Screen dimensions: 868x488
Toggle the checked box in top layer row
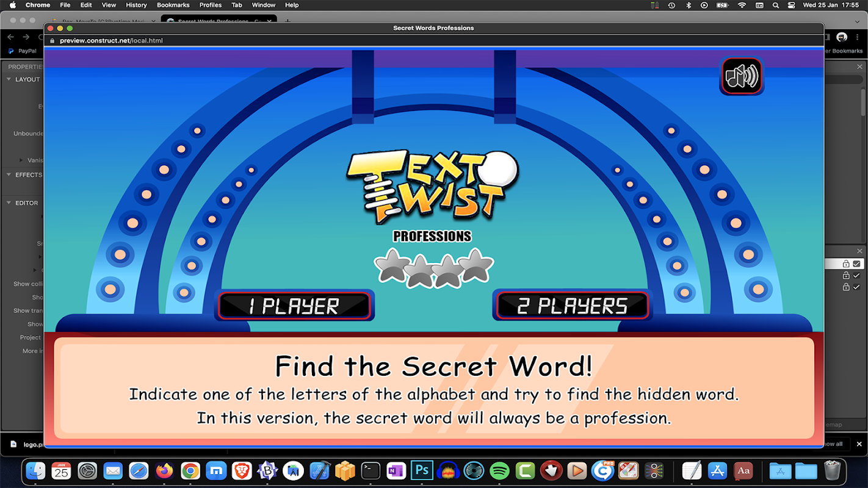tap(857, 264)
